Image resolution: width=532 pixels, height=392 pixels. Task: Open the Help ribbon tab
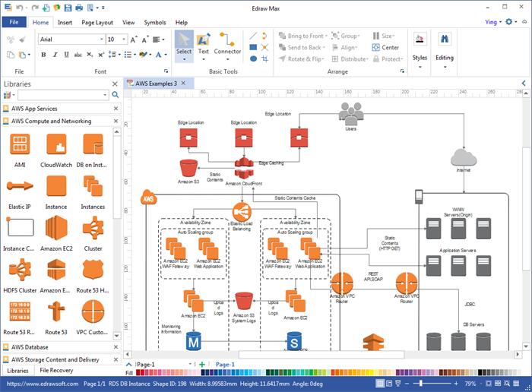tap(181, 22)
